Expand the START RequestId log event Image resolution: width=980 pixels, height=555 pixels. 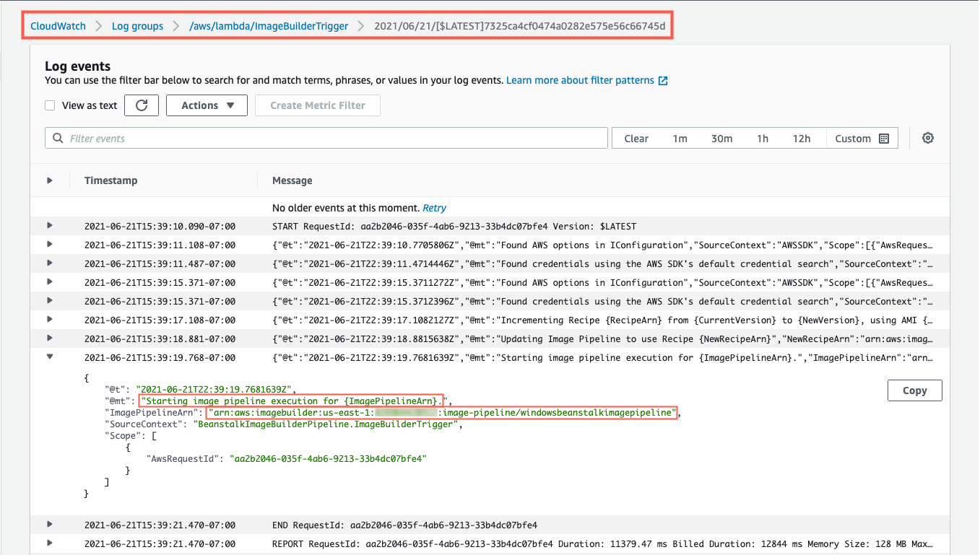pos(49,226)
